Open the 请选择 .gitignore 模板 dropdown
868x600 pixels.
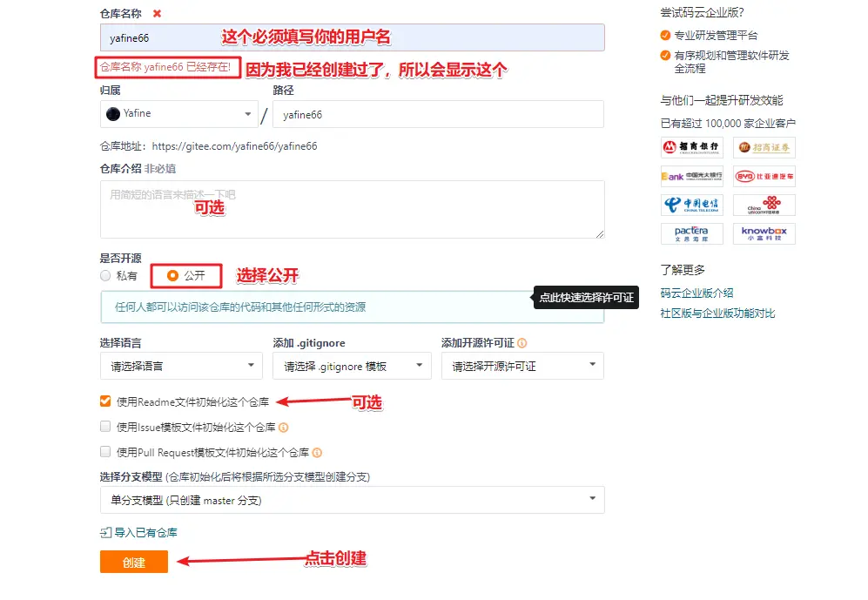tap(352, 366)
